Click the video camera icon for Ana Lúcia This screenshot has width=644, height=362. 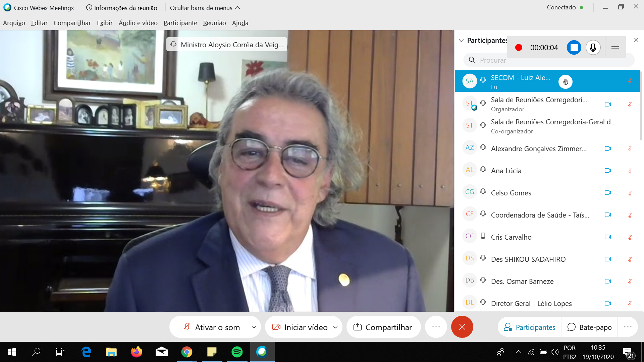tap(607, 171)
